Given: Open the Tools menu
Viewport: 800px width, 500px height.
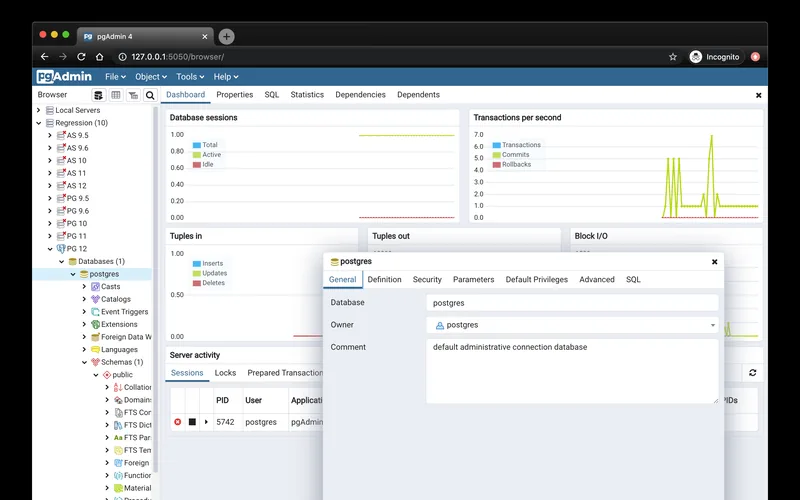Looking at the screenshot, I should tap(190, 77).
